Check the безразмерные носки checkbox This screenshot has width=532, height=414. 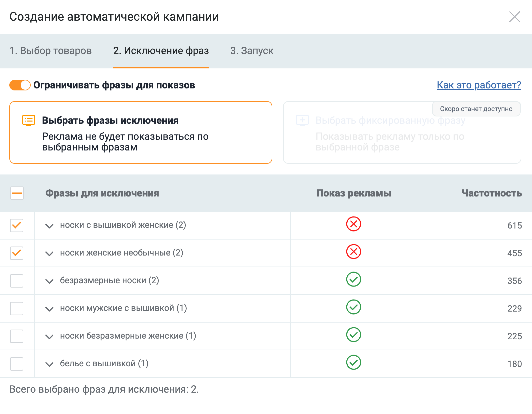[17, 281]
